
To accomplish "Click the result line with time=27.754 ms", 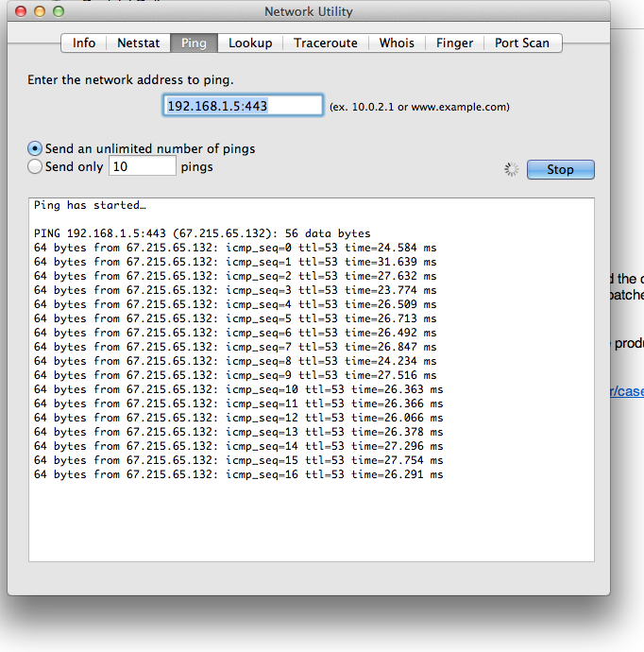I will [239, 460].
